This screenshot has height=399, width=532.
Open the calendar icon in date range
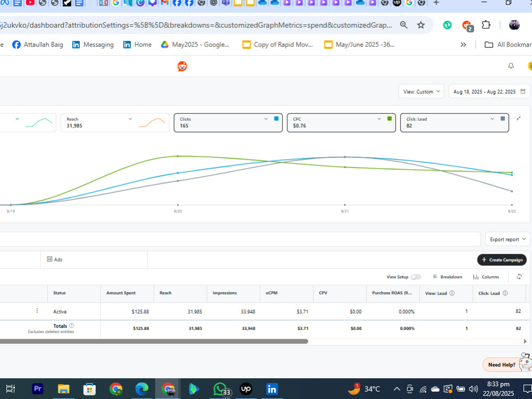coord(523,92)
